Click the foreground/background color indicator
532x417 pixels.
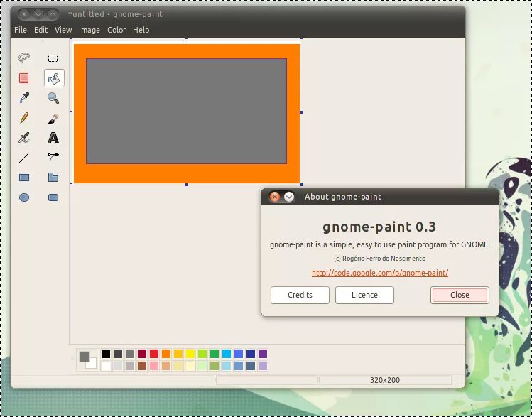pyautogui.click(x=87, y=359)
